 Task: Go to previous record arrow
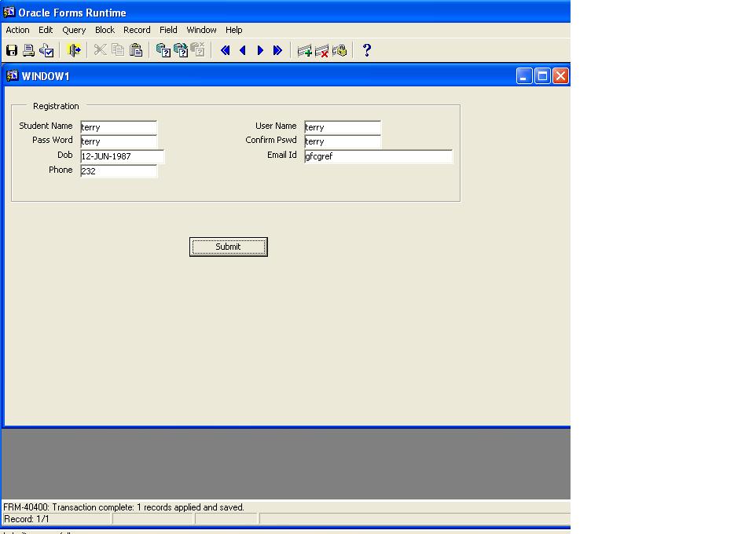pos(242,50)
